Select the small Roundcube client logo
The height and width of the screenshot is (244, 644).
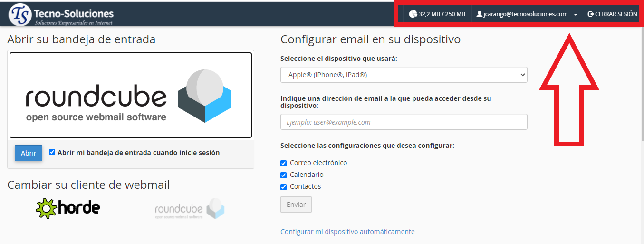click(189, 209)
